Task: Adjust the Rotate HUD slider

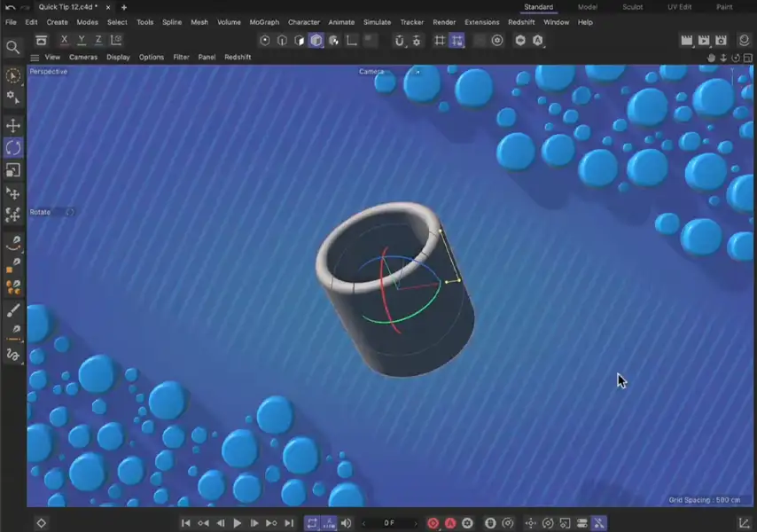Action: 70,212
